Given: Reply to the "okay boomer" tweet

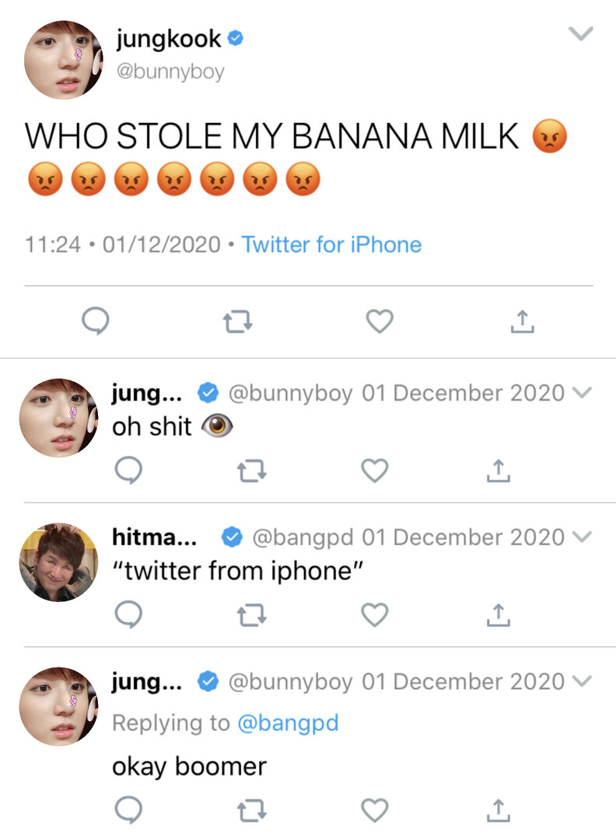Looking at the screenshot, I should [128, 810].
